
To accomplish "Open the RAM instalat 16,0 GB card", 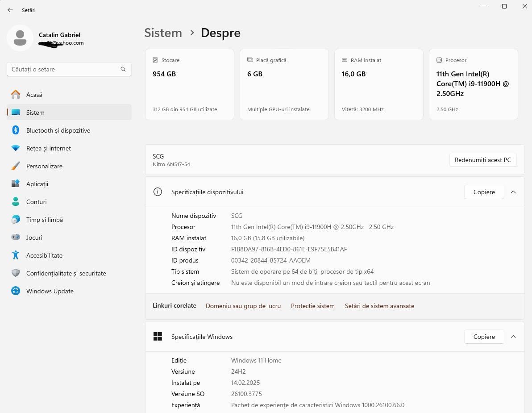I will tap(378, 84).
